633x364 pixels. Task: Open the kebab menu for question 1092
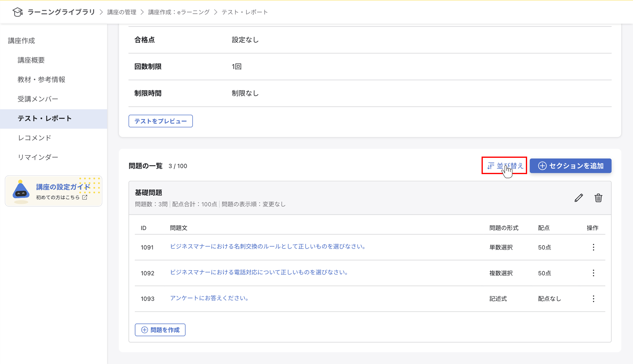(594, 273)
